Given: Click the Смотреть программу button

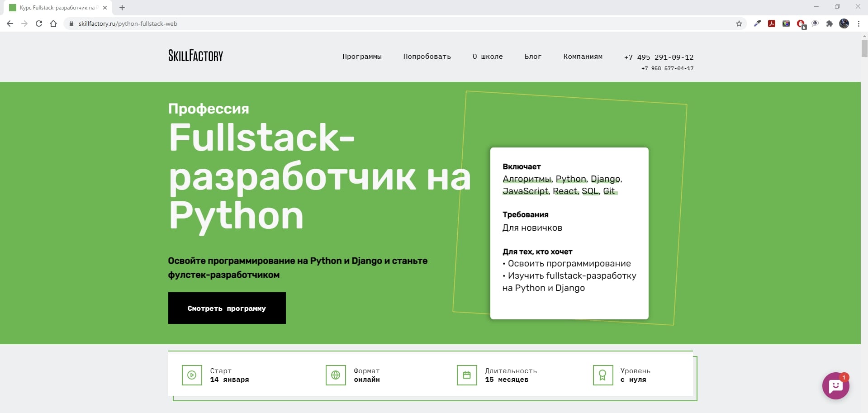Looking at the screenshot, I should coord(227,308).
